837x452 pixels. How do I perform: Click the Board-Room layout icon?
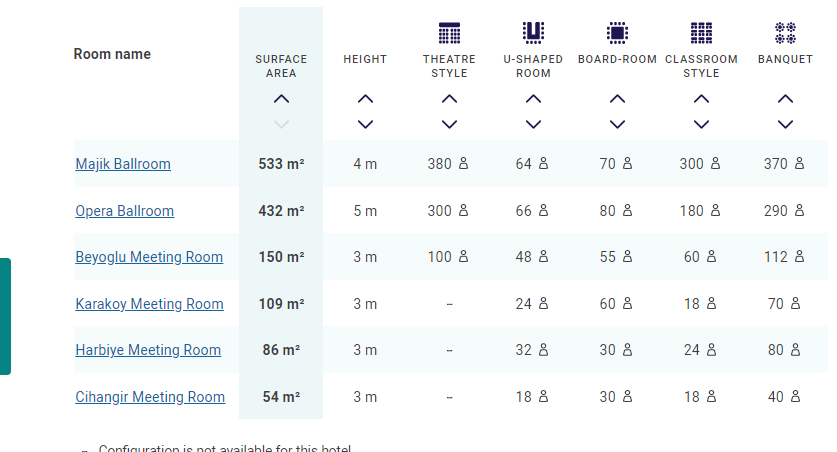coord(617,32)
